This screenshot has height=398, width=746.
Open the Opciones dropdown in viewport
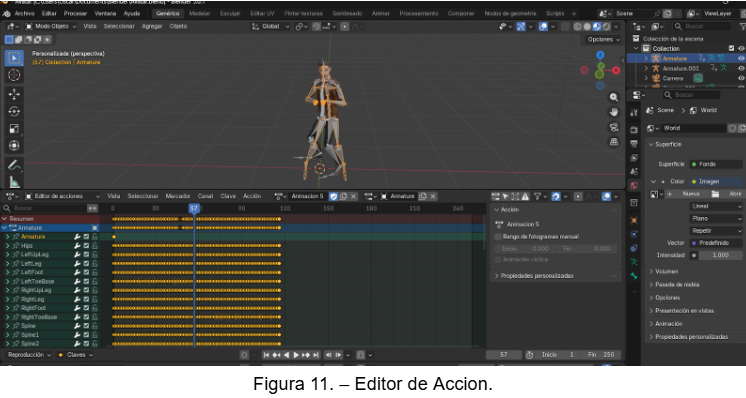pyautogui.click(x=603, y=39)
